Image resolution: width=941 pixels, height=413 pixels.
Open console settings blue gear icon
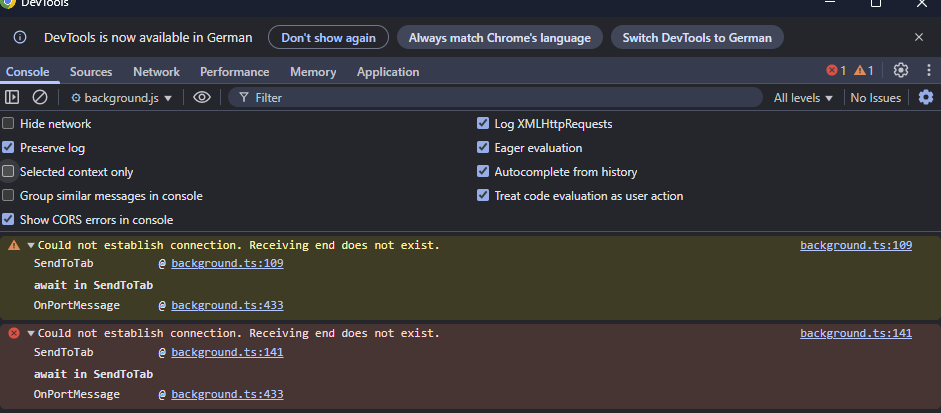point(925,97)
